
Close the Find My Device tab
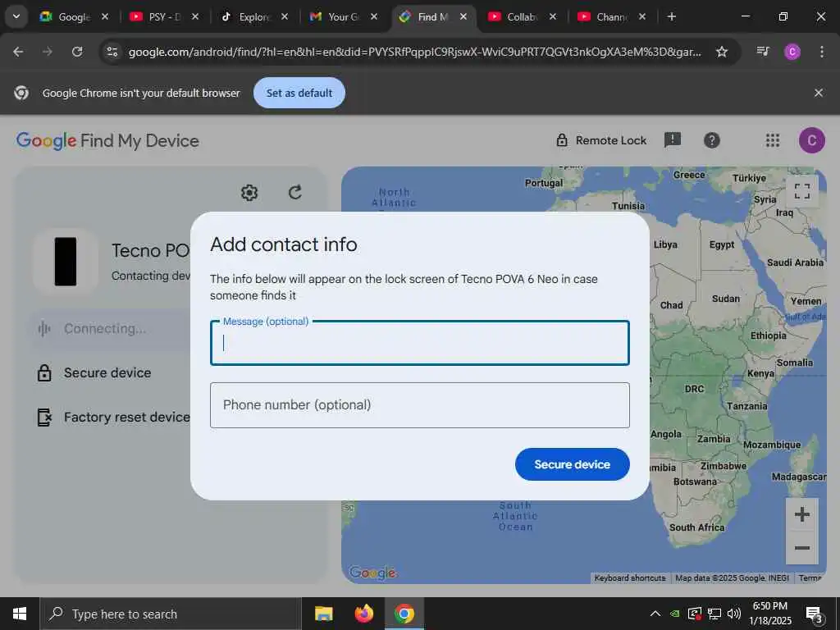coord(463,17)
